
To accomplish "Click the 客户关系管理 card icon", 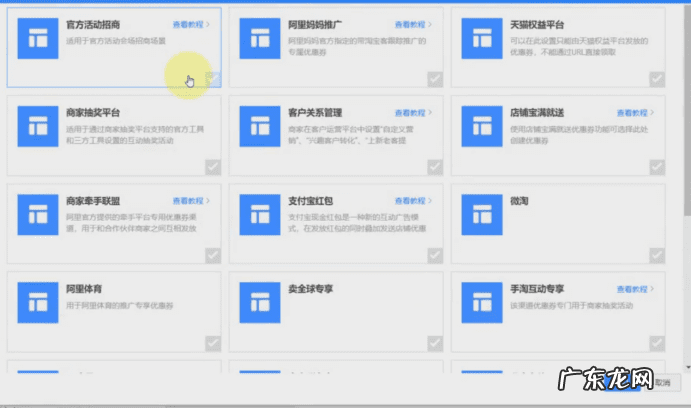I will click(x=260, y=126).
